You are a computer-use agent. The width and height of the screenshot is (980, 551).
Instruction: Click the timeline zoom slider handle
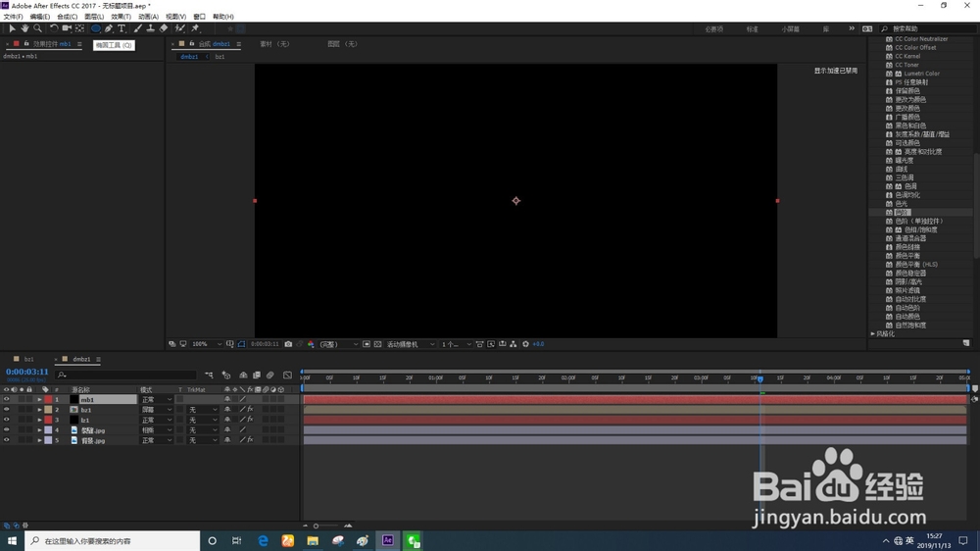pos(317,526)
